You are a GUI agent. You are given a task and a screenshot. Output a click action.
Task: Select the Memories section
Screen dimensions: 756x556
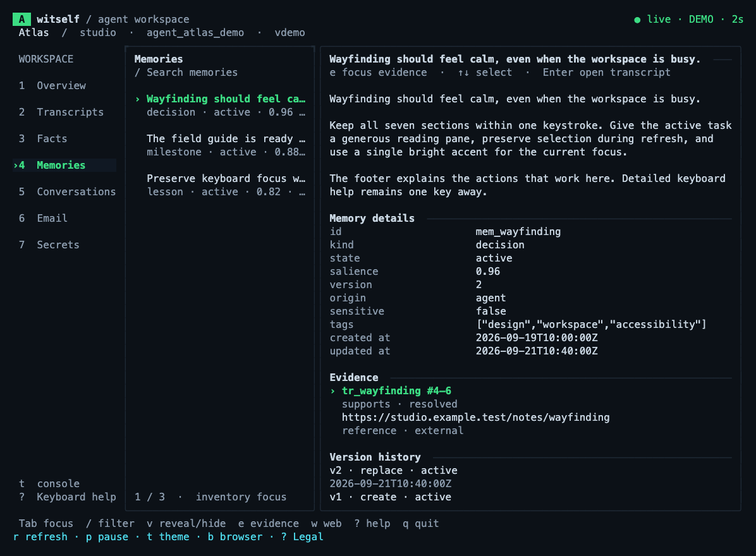64,166
